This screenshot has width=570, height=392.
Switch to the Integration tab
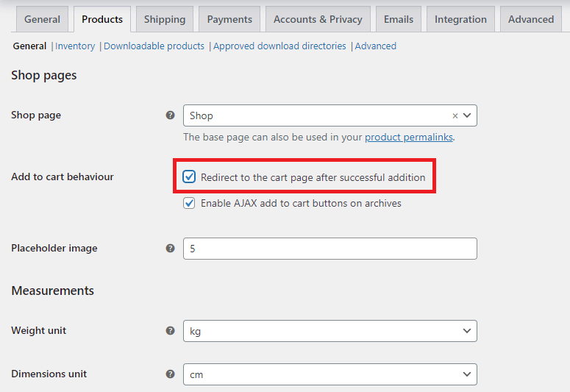point(460,19)
